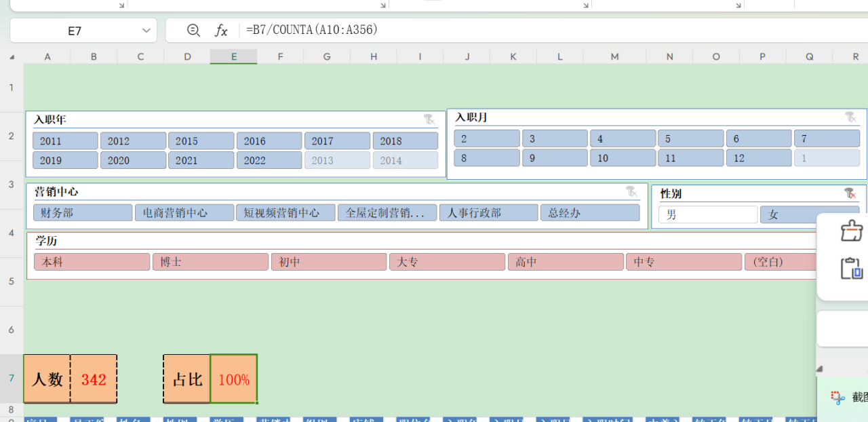868x422 pixels.
Task: Select month 9 in 入职月 slicer
Action: pos(555,158)
